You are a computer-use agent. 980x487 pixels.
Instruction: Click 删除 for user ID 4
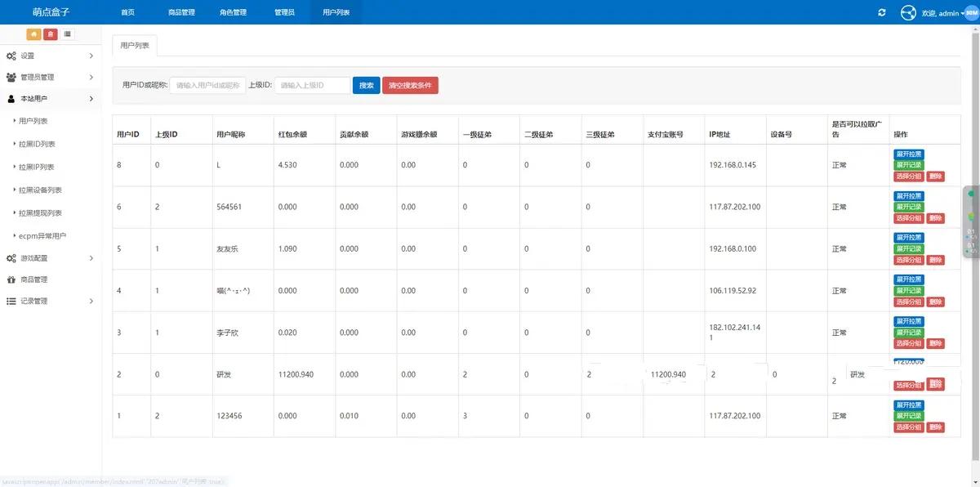point(936,302)
